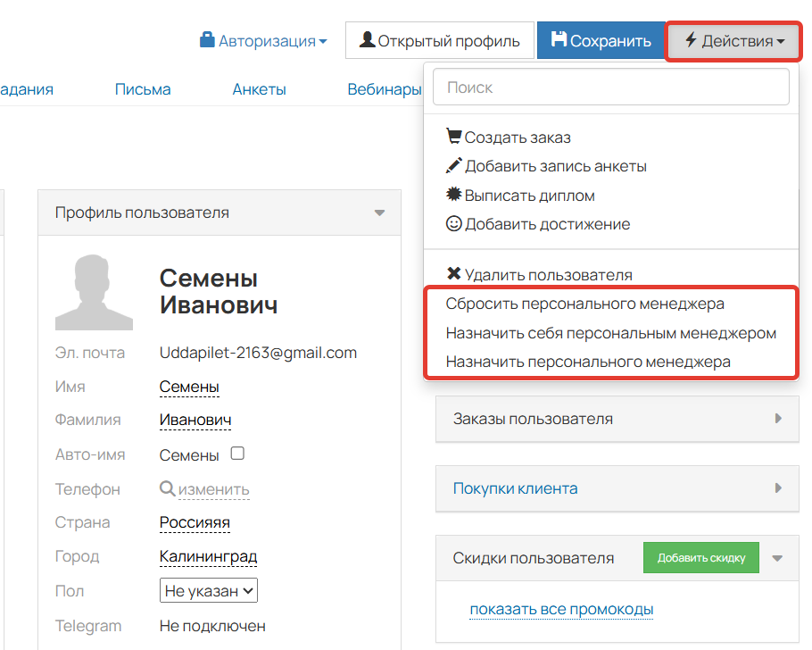
Task: Click the lightning bolt icon on Действия
Action: click(692, 39)
